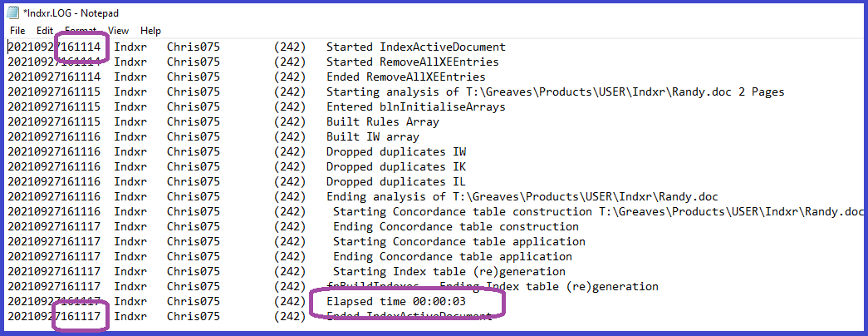Click the Notepad icon in the title bar

(x=12, y=12)
